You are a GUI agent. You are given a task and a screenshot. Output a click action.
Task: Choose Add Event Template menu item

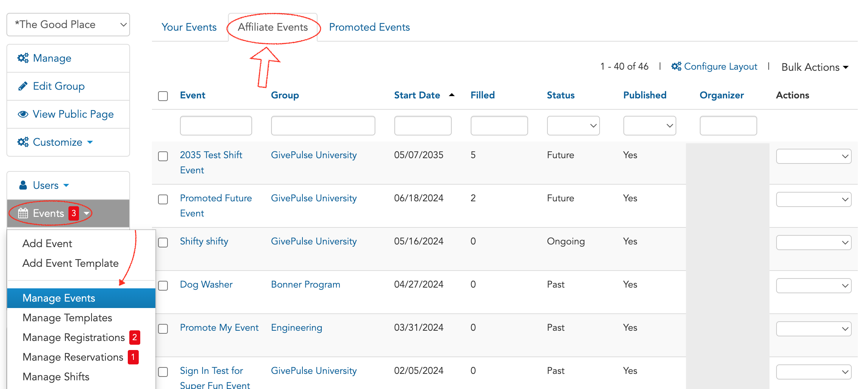[x=70, y=263]
